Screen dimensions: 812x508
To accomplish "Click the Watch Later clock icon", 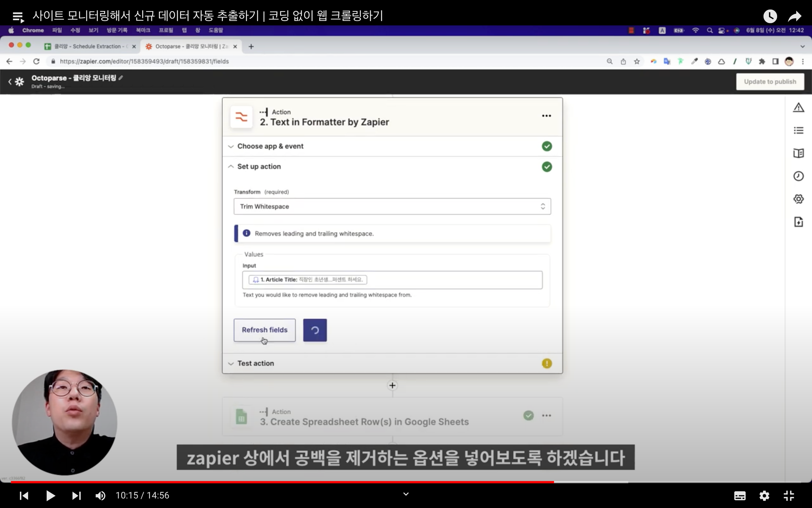I will 770,16.
